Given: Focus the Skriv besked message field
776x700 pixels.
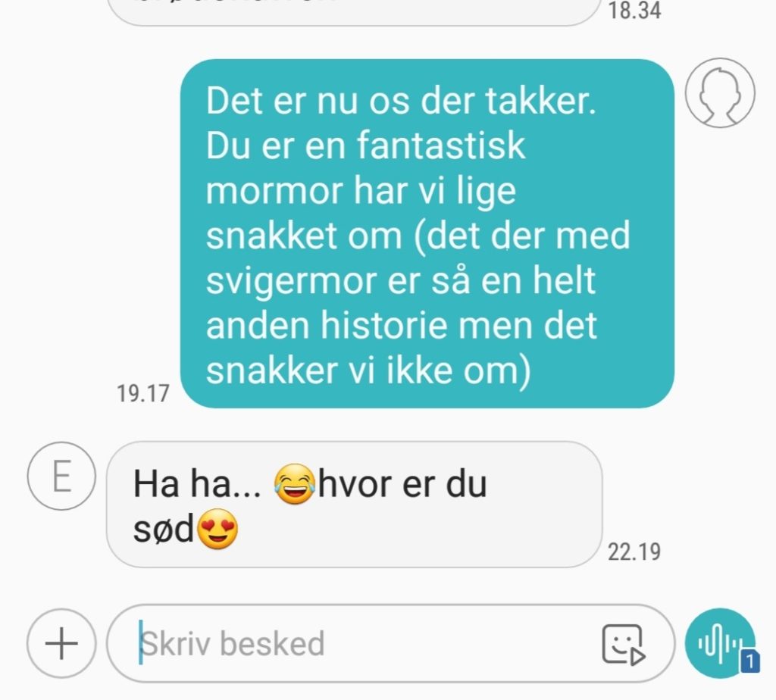Looking at the screenshot, I should coord(390,643).
